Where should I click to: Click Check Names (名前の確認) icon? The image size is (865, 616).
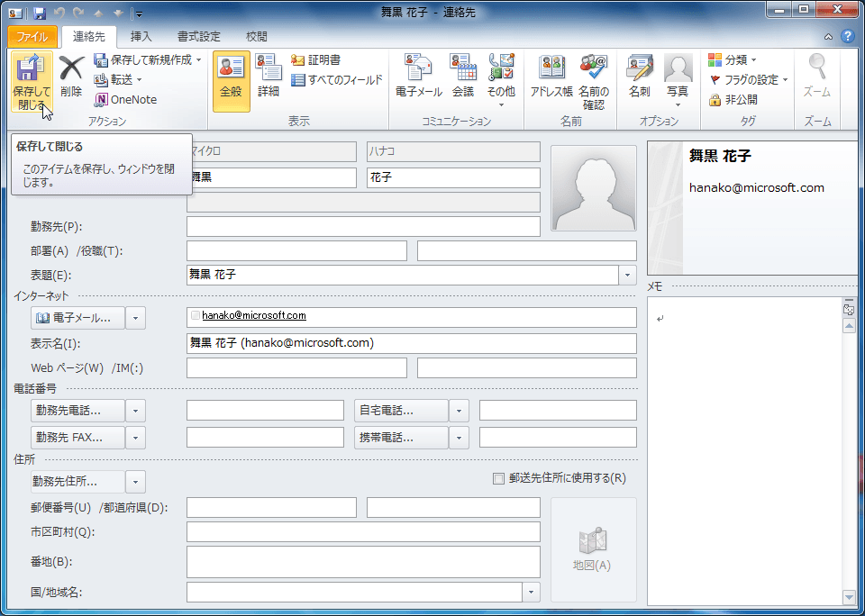[x=594, y=82]
